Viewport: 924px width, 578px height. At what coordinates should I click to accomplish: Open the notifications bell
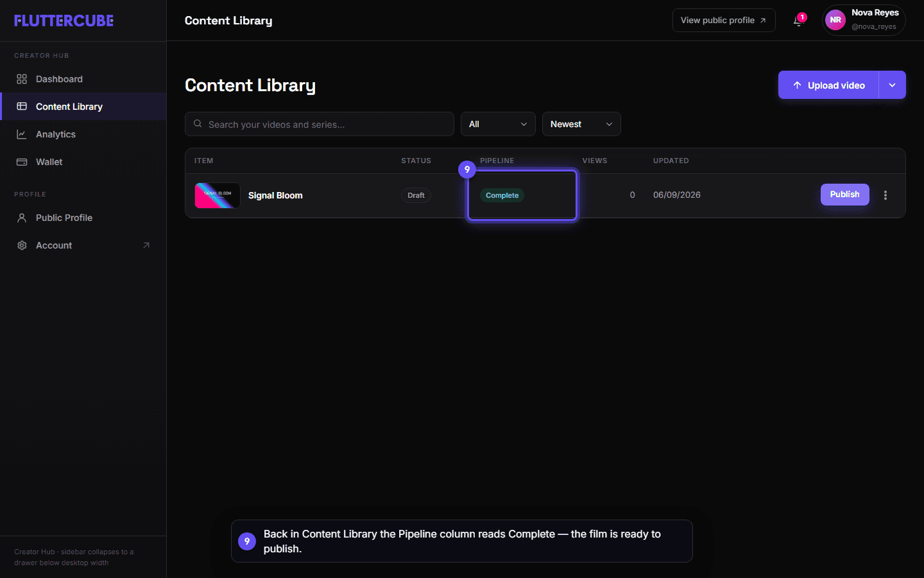pos(798,21)
